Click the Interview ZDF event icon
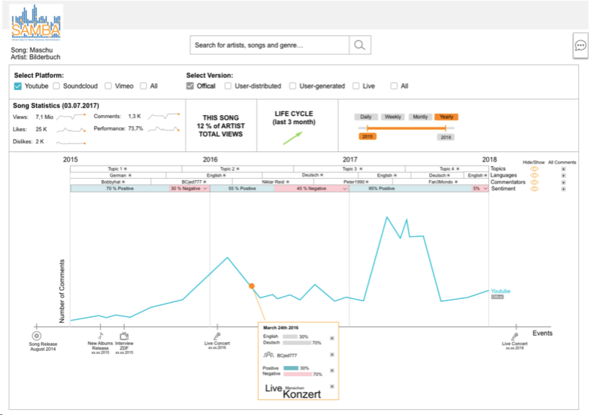600x415 pixels. click(126, 336)
